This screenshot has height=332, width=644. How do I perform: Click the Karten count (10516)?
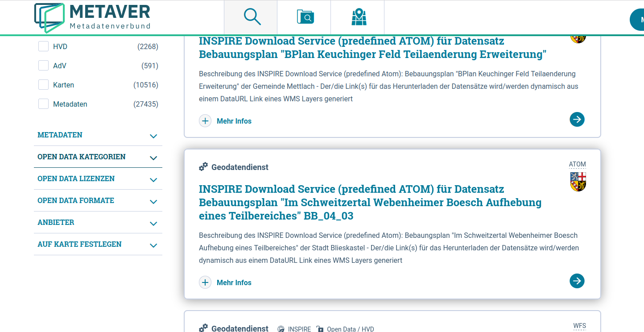146,85
